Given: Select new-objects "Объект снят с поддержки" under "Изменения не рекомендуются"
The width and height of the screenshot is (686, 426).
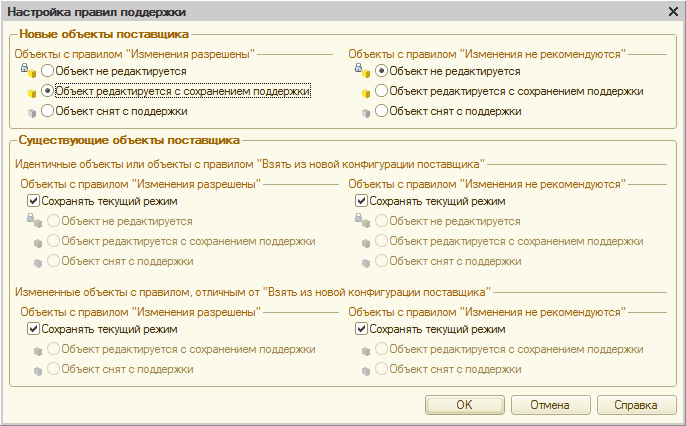Looking at the screenshot, I should click(x=381, y=111).
